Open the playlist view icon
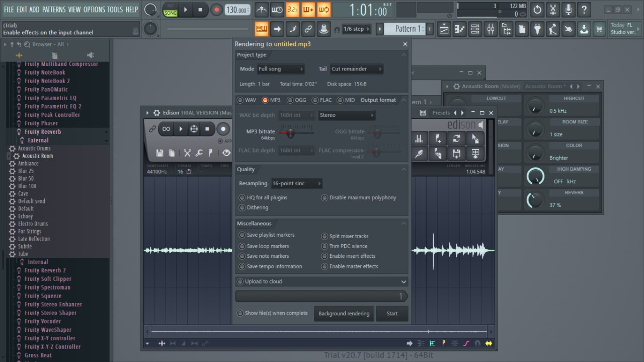The height and width of the screenshot is (362, 644). tap(444, 29)
